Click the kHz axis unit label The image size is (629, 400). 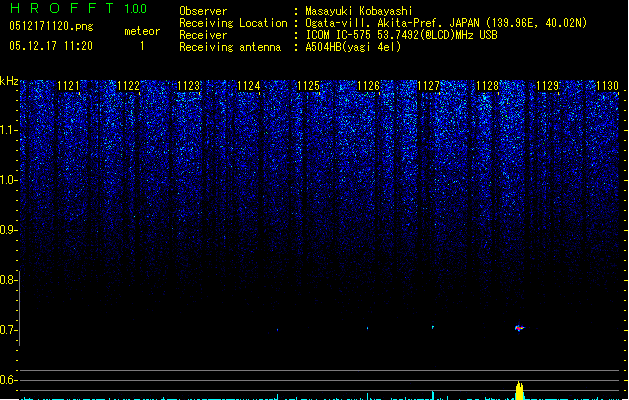pos(9,81)
